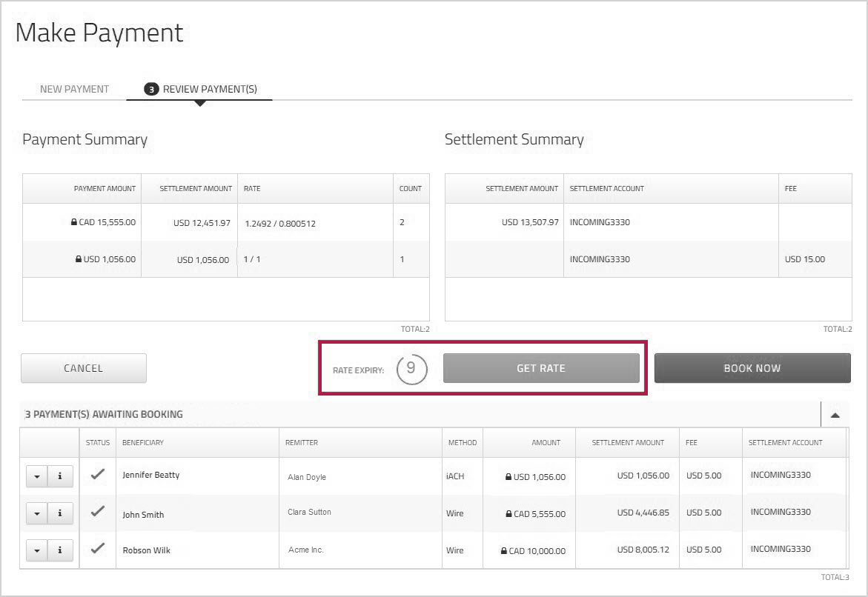Collapse the payments awaiting booking panel

(835, 415)
